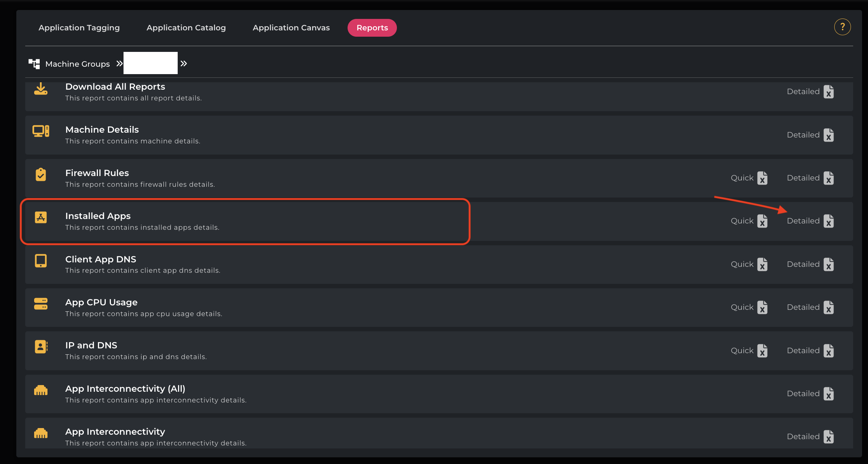Click Client App DNS Quick Excel icon
The width and height of the screenshot is (868, 464).
tap(762, 265)
